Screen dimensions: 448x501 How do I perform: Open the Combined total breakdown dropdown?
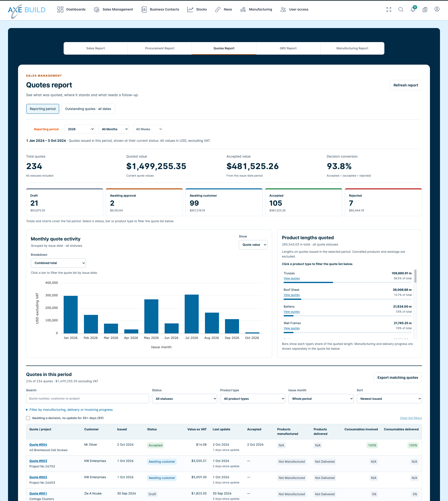[58, 263]
